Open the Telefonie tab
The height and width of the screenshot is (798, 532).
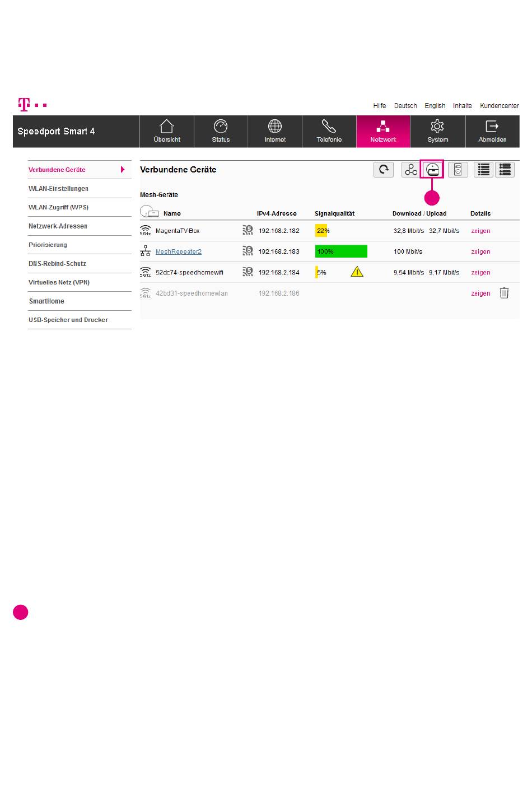coord(329,132)
